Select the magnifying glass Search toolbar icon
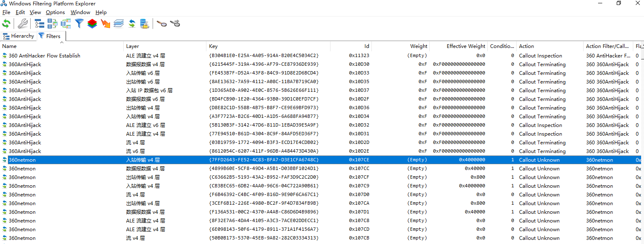Screen dimensions: 644x244 pos(161,24)
